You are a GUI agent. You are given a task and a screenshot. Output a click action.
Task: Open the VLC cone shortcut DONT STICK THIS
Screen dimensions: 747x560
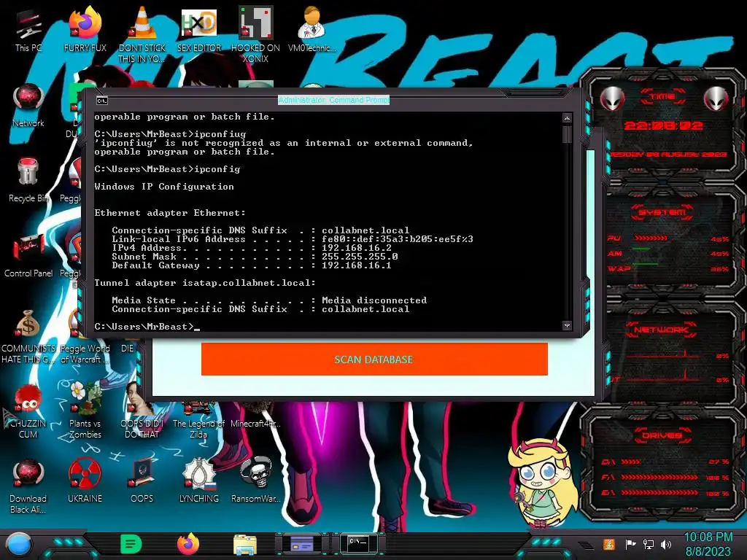(142, 34)
